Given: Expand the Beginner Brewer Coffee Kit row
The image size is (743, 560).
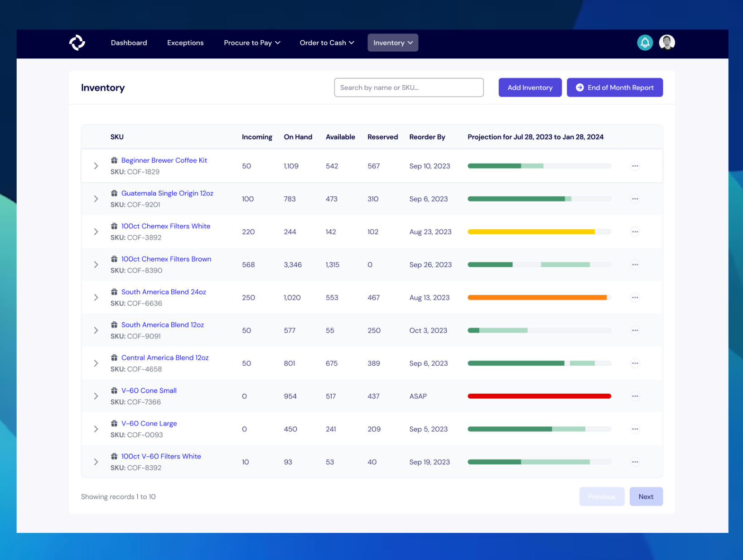Looking at the screenshot, I should 96,166.
